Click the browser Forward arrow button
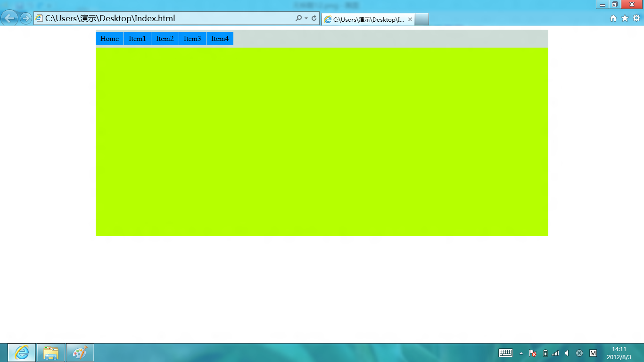644x362 pixels. 26,18
